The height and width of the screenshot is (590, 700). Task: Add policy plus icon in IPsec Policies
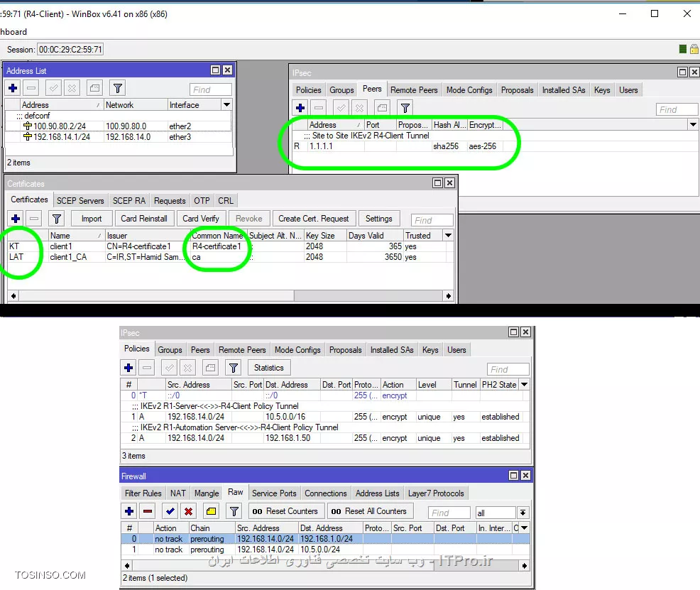(x=128, y=368)
